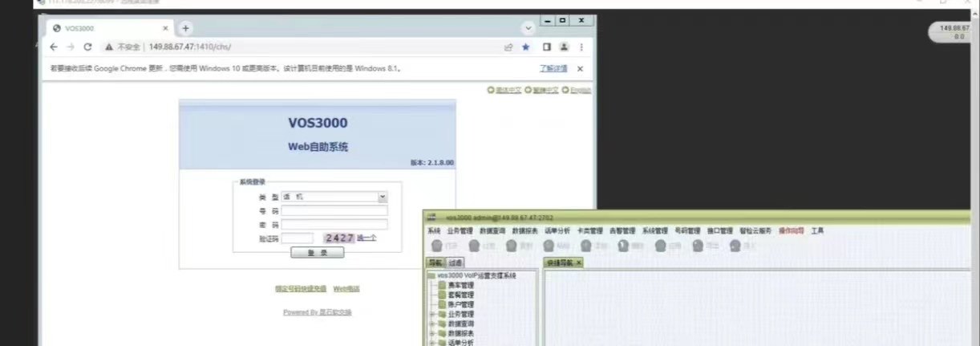
Task: Click the ninth toolbar icon in VOS3000 client
Action: [735, 246]
